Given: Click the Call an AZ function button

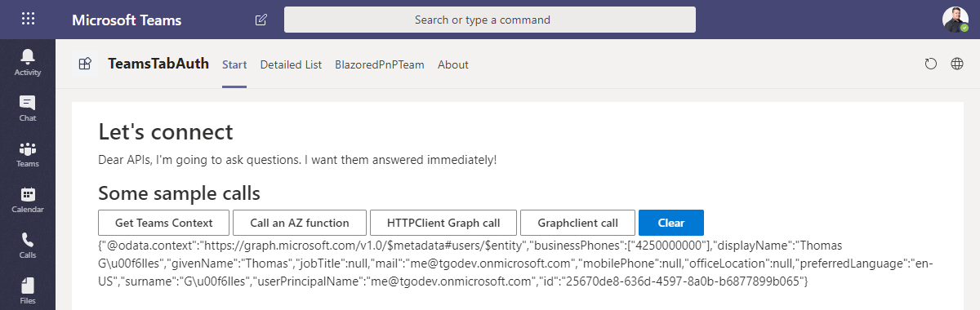Looking at the screenshot, I should [300, 223].
